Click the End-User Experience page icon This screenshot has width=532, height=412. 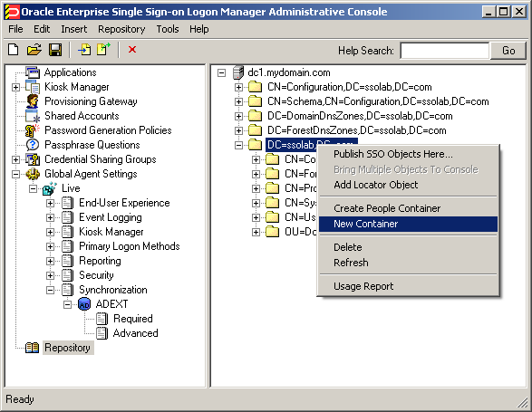67,203
